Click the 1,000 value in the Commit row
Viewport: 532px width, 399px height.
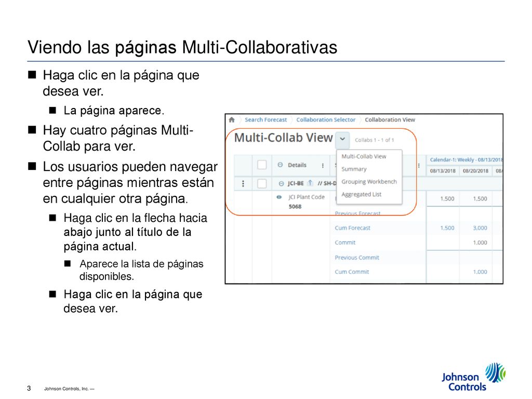[480, 243]
